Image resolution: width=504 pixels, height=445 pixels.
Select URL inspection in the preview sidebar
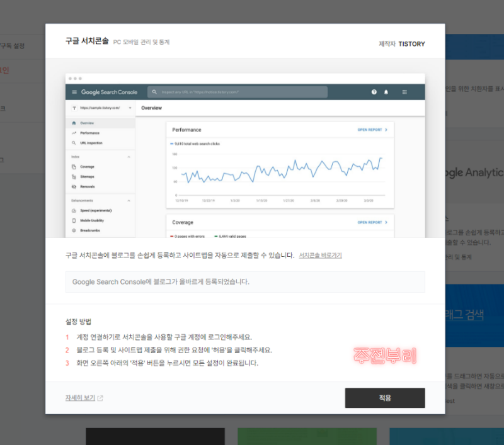pos(100,143)
